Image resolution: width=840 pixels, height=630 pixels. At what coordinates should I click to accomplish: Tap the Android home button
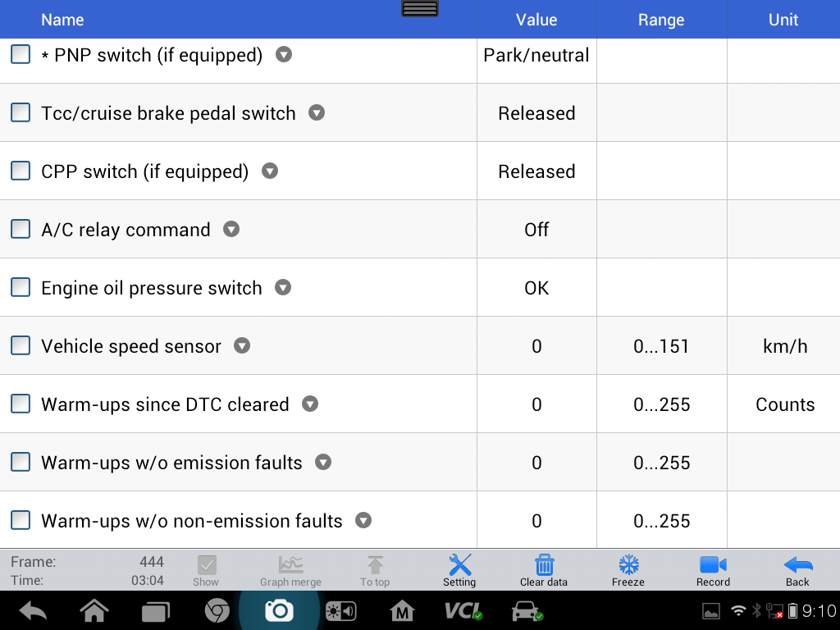tap(94, 610)
